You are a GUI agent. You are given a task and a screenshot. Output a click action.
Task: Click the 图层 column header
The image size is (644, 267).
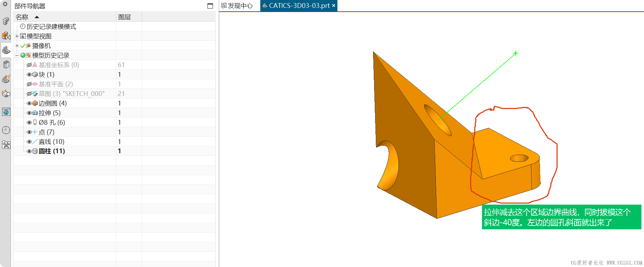point(129,17)
